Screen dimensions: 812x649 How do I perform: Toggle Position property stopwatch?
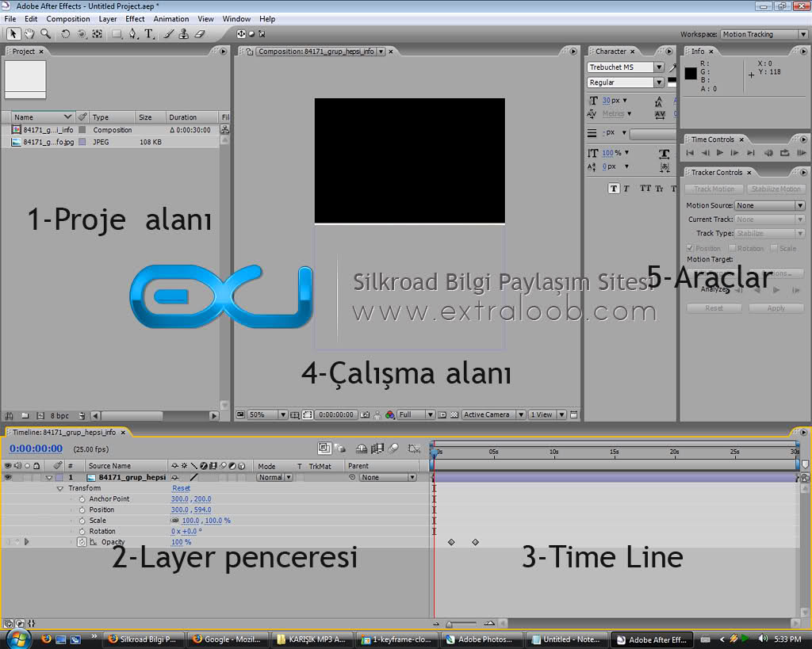point(82,510)
